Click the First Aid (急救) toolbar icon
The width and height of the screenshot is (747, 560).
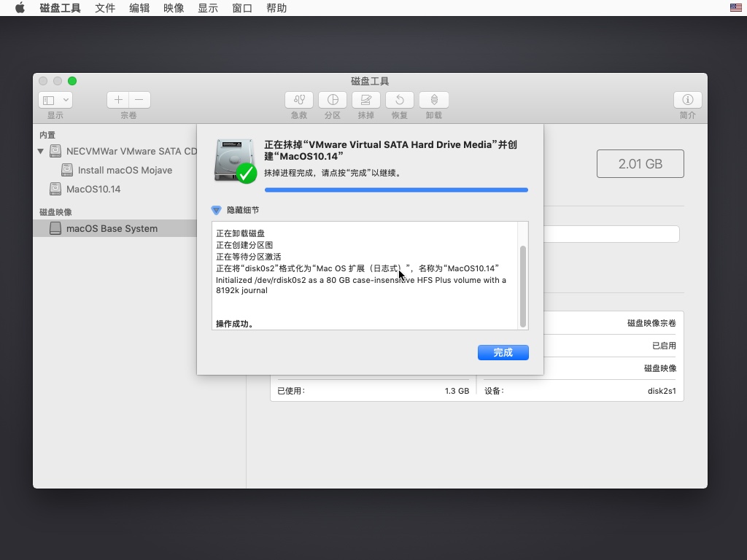coord(299,99)
